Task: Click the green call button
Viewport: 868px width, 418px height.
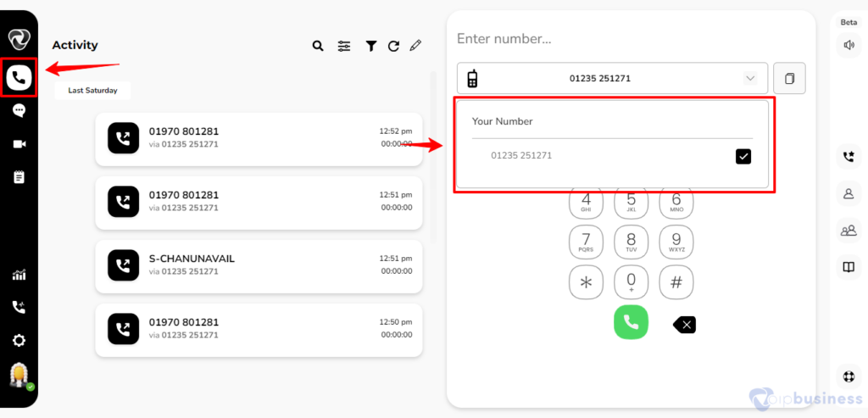Action: [x=631, y=321]
